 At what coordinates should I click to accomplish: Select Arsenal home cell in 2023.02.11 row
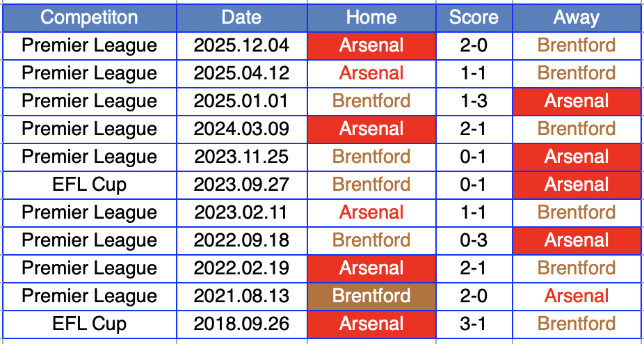[x=371, y=212]
